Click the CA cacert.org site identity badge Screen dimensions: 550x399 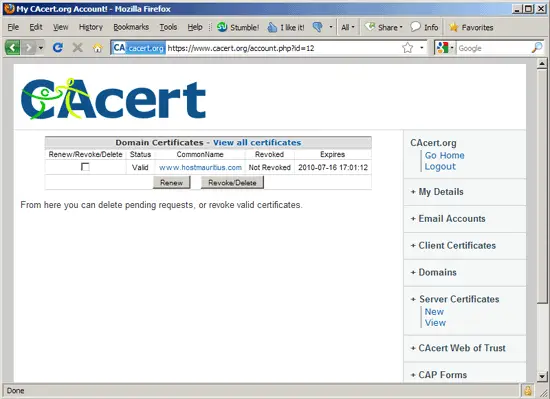[x=139, y=48]
